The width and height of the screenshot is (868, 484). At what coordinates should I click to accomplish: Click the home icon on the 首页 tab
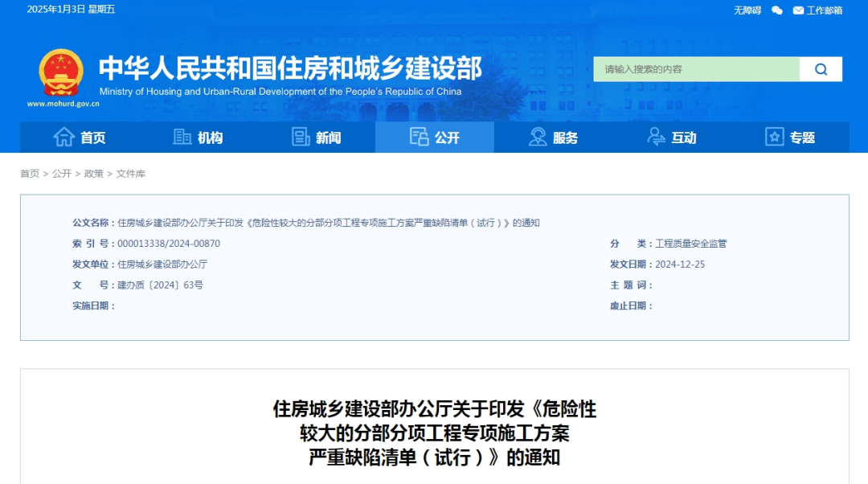click(63, 137)
